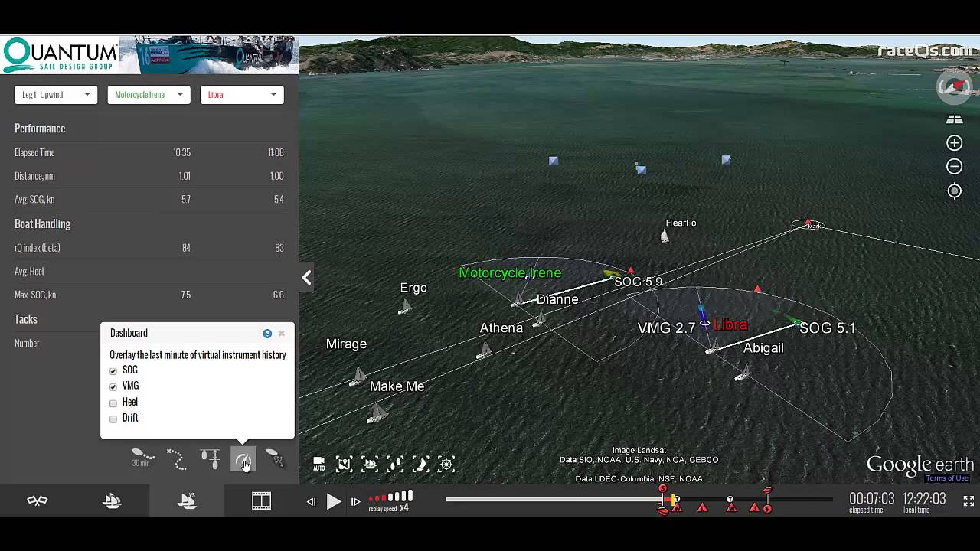
Task: Click the compass north control
Action: 954,86
